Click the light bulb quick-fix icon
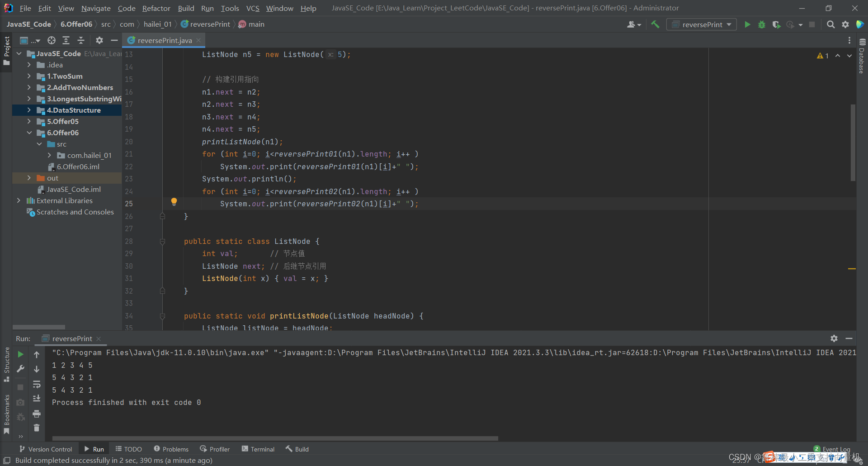 pyautogui.click(x=174, y=202)
